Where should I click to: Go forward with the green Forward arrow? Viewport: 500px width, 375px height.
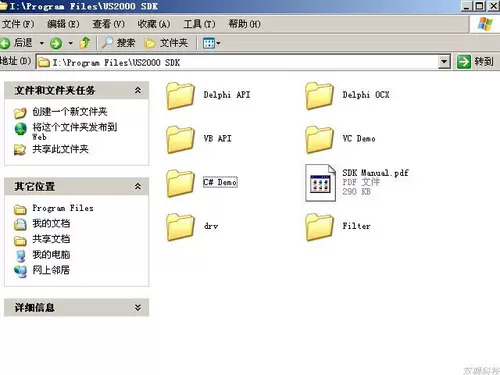point(56,43)
